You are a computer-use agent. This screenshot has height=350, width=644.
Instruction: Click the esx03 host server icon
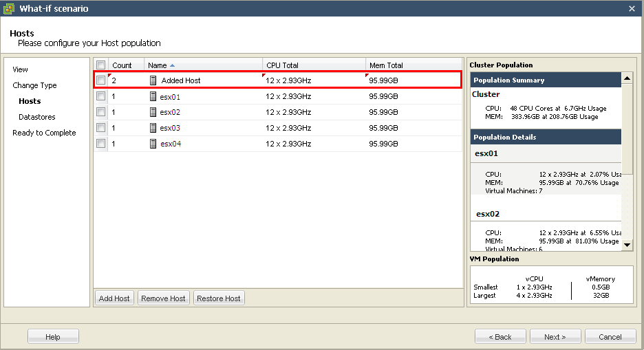tap(153, 128)
